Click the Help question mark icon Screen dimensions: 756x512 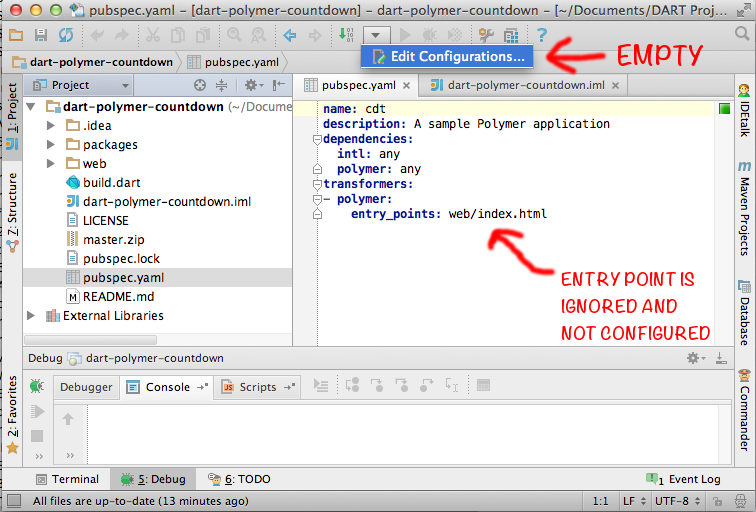(541, 35)
